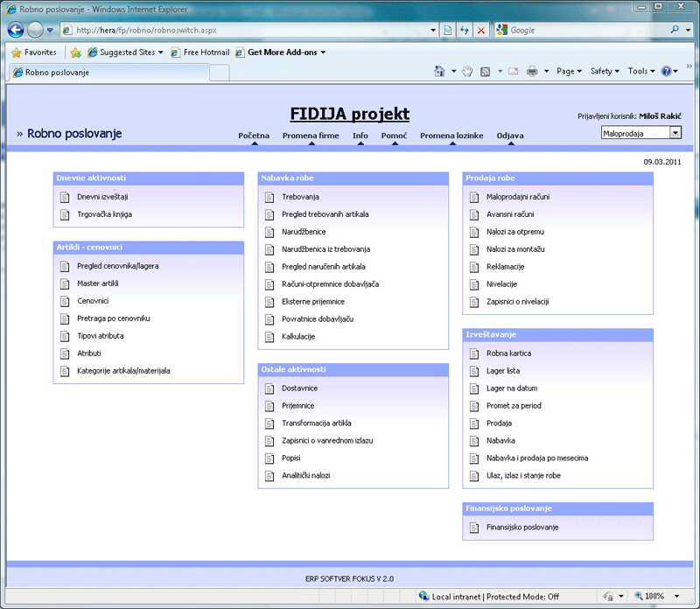This screenshot has width=700, height=609.
Task: Click the browser Back arrow button
Action: 16,30
